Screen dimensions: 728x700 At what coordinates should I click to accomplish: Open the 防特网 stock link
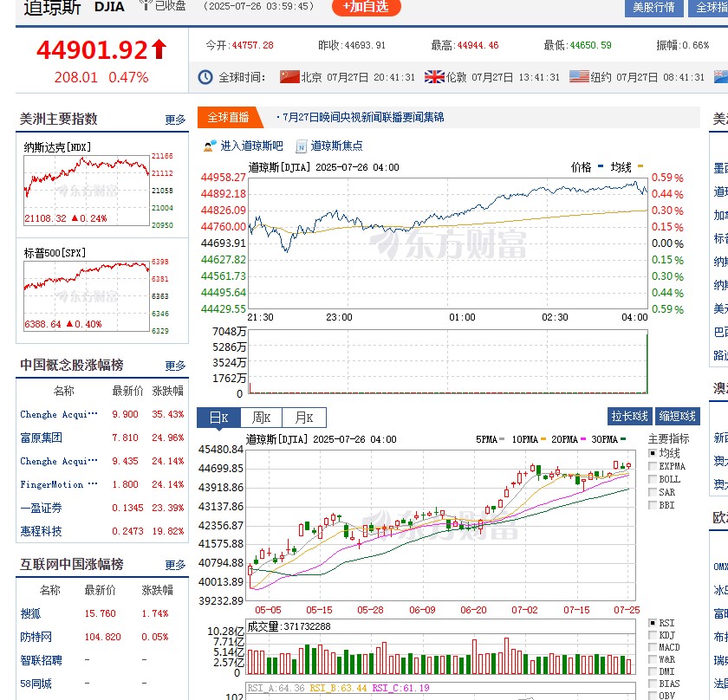36,637
